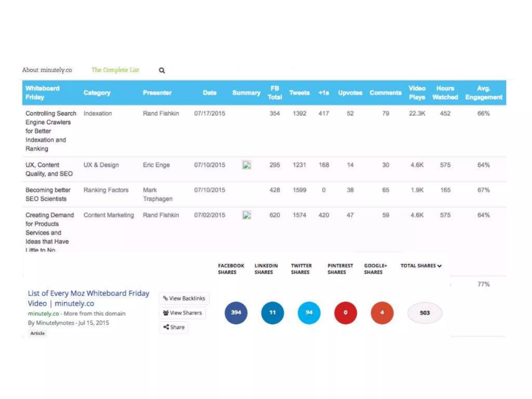Sort table by Tweets column header

[x=299, y=93]
